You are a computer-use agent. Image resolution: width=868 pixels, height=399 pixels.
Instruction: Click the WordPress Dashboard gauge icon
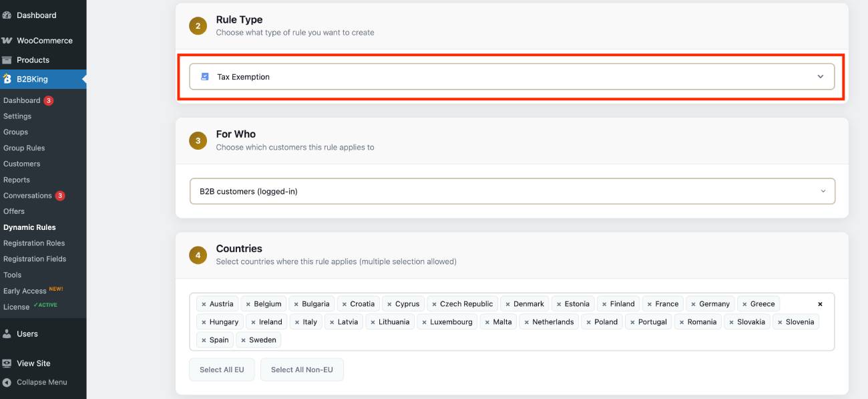[x=7, y=15]
